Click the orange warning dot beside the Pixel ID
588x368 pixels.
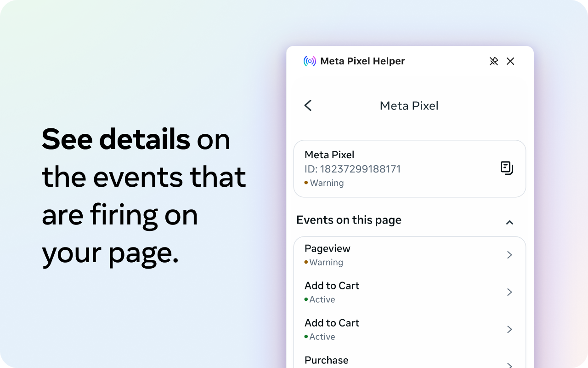(306, 183)
